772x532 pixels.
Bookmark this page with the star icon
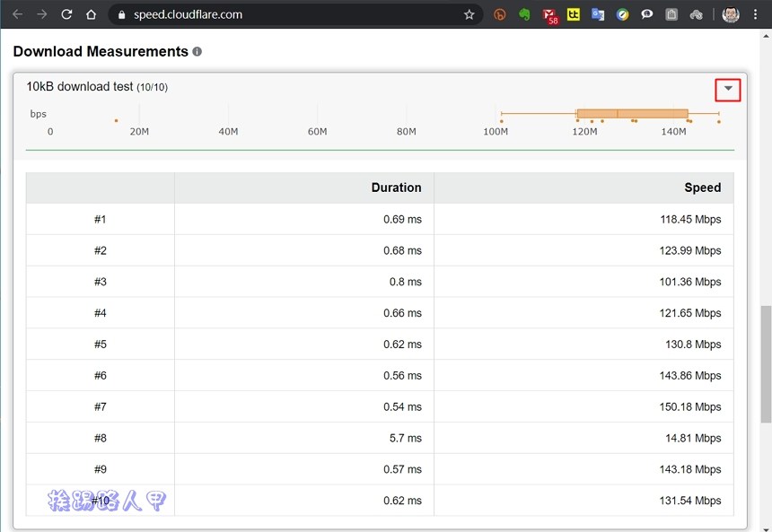[x=469, y=14]
